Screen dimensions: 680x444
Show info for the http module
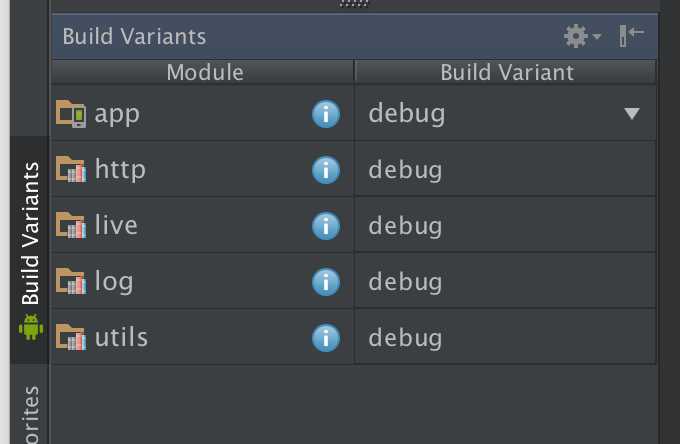tap(326, 170)
